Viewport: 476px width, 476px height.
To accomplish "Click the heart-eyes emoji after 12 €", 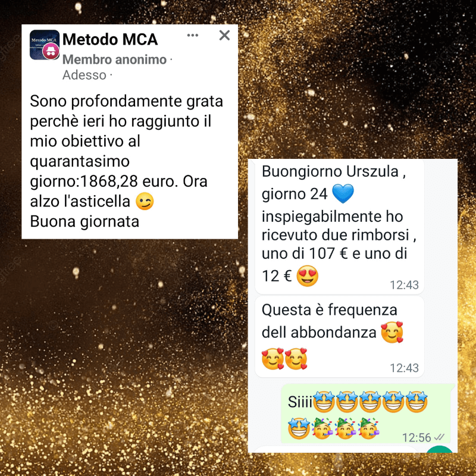I will click(x=307, y=276).
